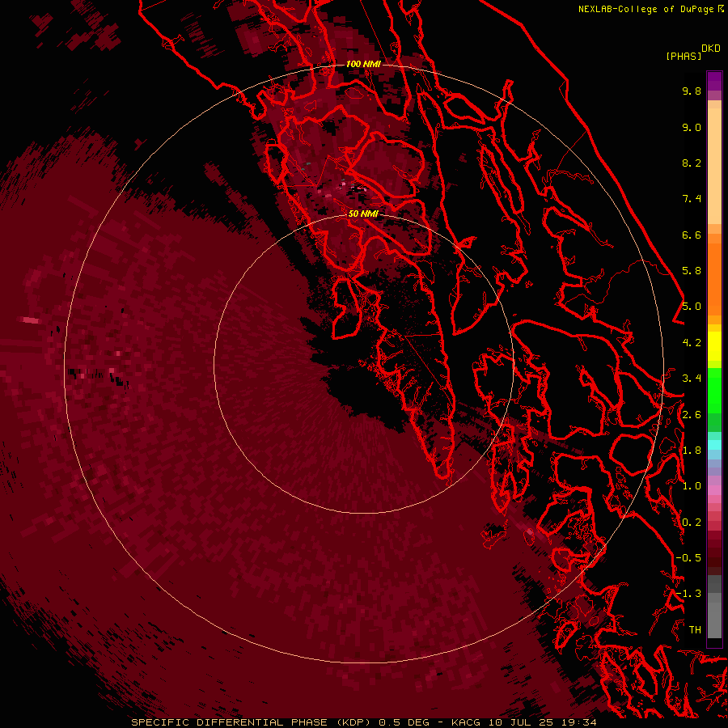Click the 6.6 value on the color scale

click(692, 235)
